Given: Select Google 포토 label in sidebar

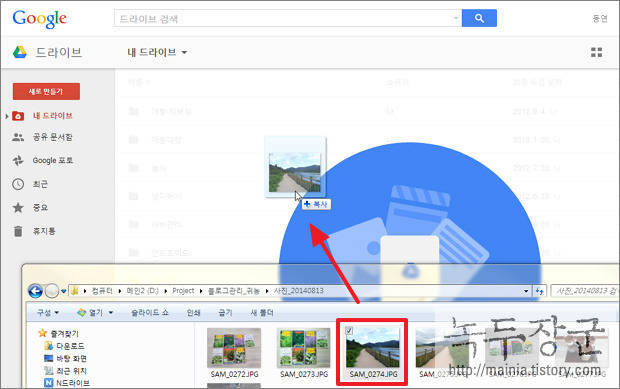Looking at the screenshot, I should click(53, 161).
